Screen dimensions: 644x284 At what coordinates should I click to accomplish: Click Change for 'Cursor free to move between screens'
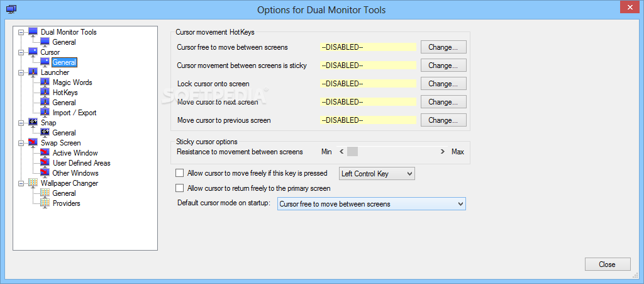click(443, 47)
